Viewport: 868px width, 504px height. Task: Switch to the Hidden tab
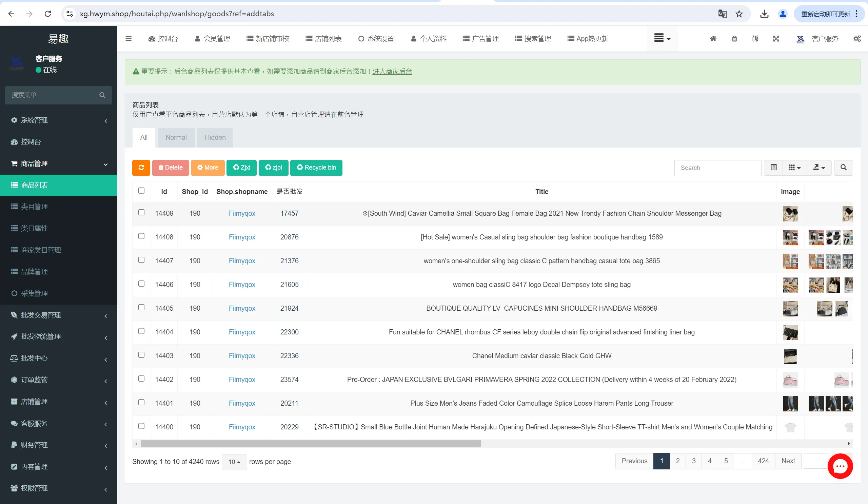[x=215, y=137]
